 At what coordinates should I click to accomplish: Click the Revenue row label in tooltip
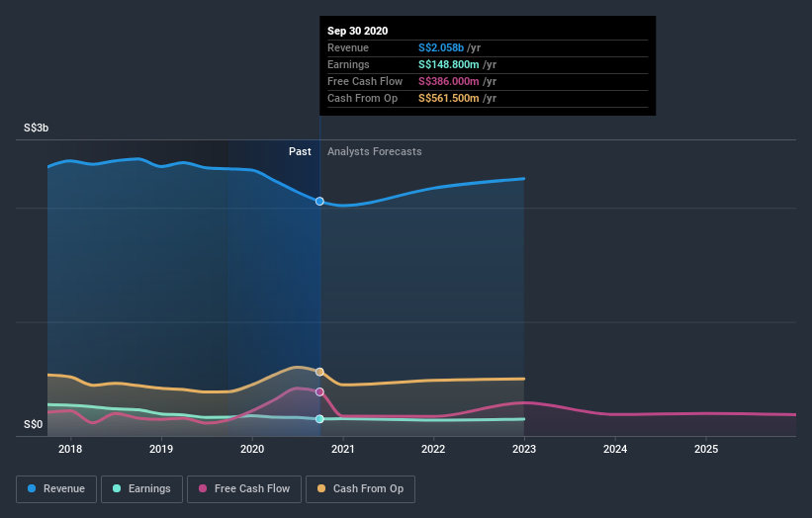(x=348, y=47)
